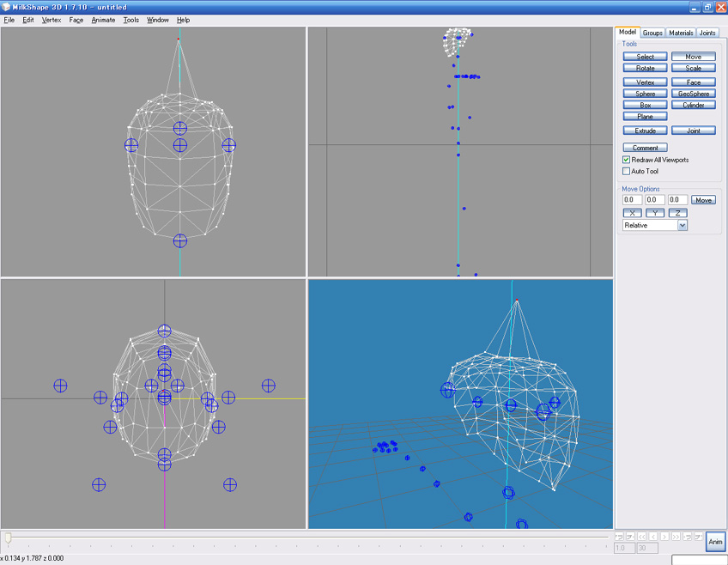Click the red vertex atop the front view
This screenshot has height=565, width=728.
click(x=179, y=39)
